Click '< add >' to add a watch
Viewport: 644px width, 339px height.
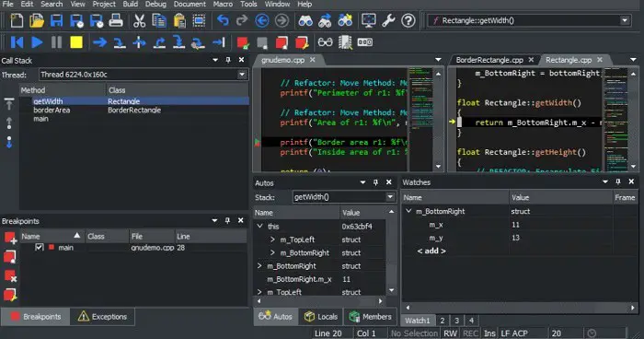[431, 251]
